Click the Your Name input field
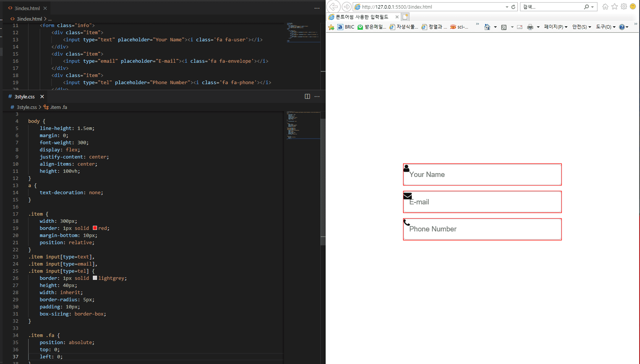 (x=482, y=175)
